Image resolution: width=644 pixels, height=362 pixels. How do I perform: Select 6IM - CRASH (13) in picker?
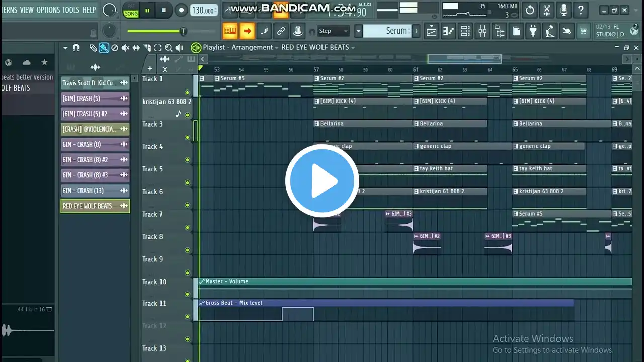coord(95,191)
